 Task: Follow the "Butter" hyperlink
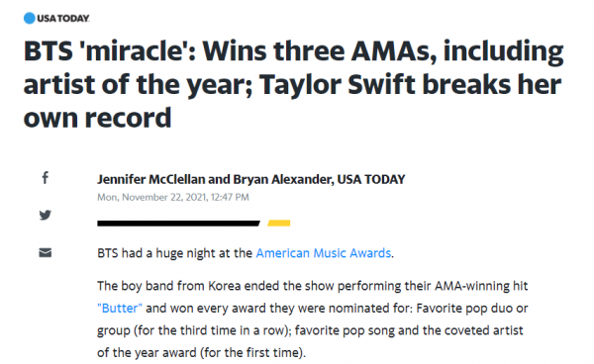point(120,308)
